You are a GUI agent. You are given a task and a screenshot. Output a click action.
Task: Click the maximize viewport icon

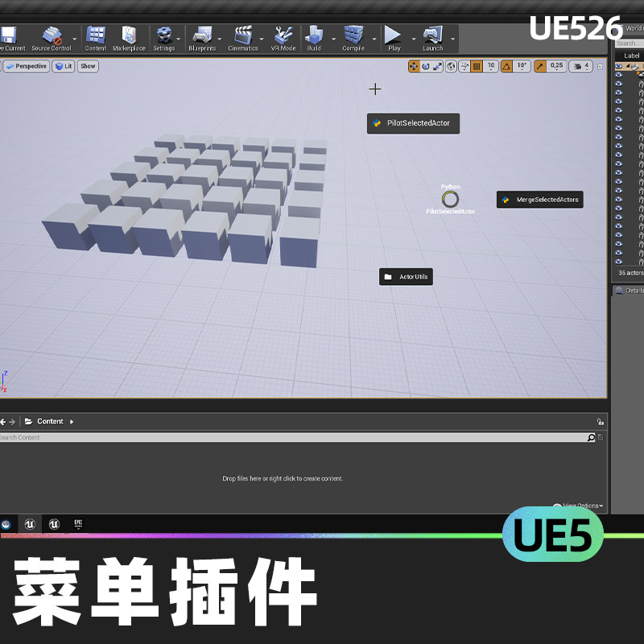[600, 67]
